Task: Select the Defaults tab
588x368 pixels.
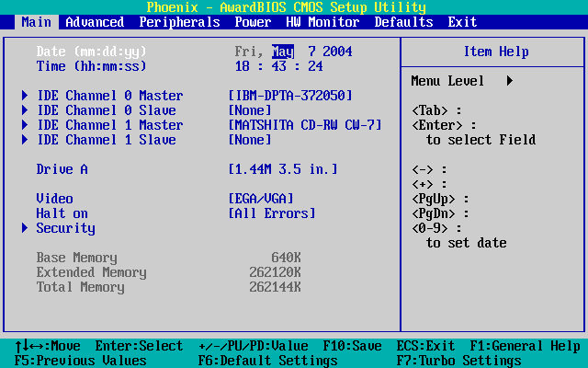Action: point(404,22)
